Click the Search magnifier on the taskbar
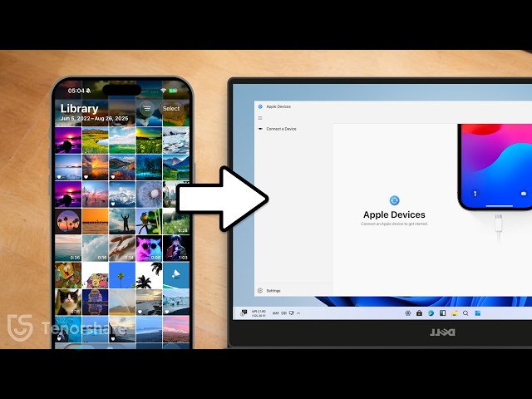This screenshot has height=399, width=532. pos(465,313)
